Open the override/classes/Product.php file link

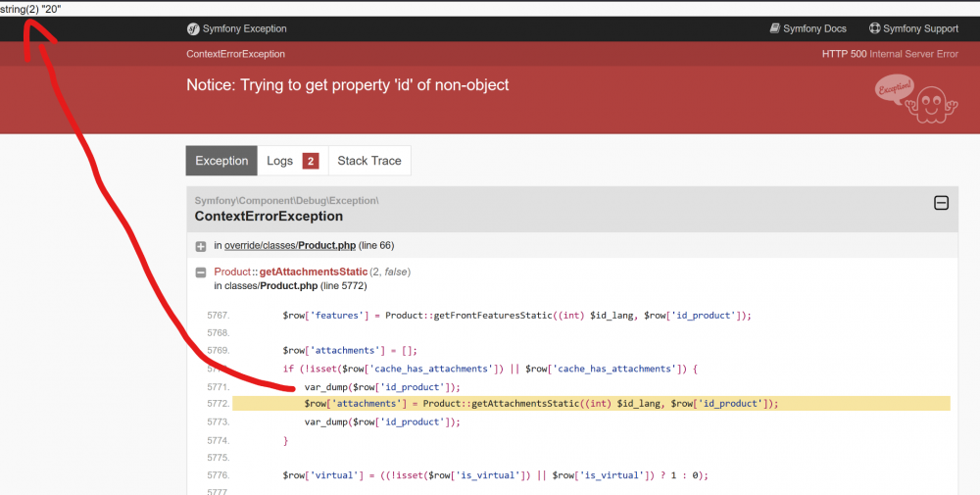coord(290,246)
